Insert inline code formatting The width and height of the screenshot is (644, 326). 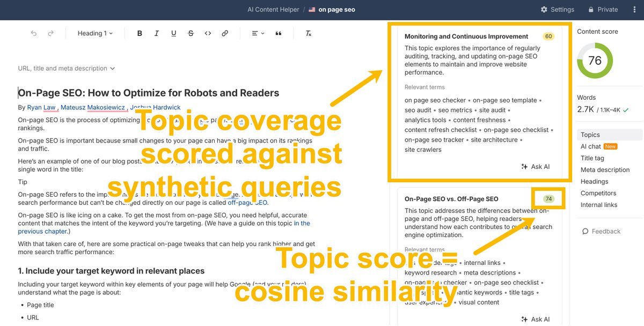point(208,33)
